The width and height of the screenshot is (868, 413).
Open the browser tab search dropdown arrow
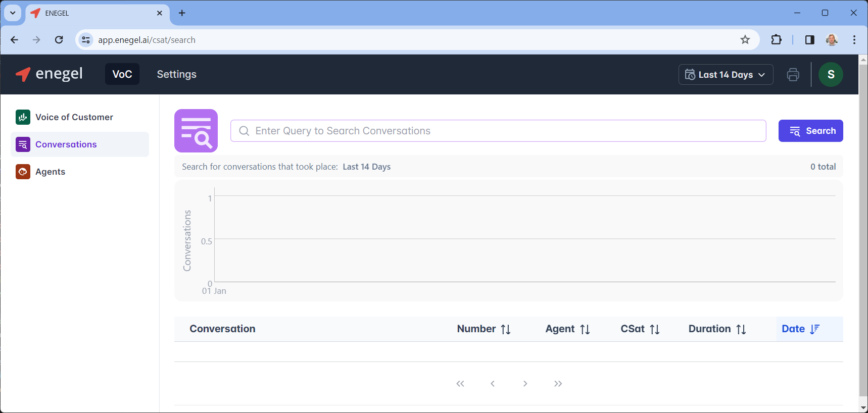click(13, 13)
